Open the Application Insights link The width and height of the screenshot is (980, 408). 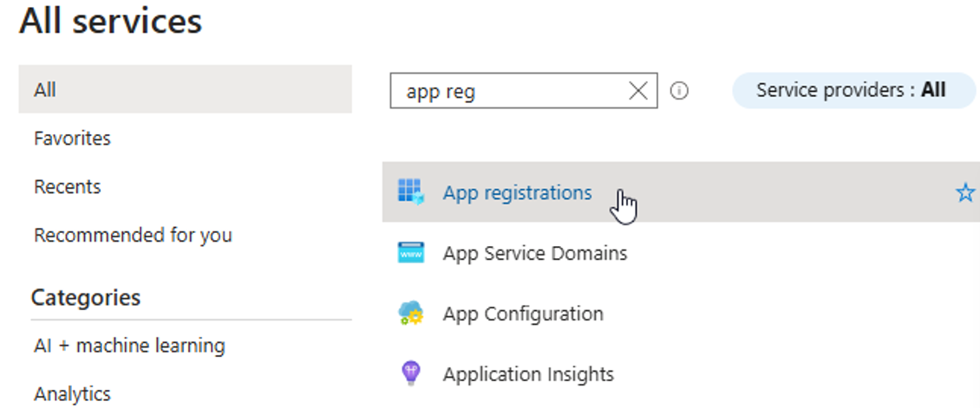[528, 374]
